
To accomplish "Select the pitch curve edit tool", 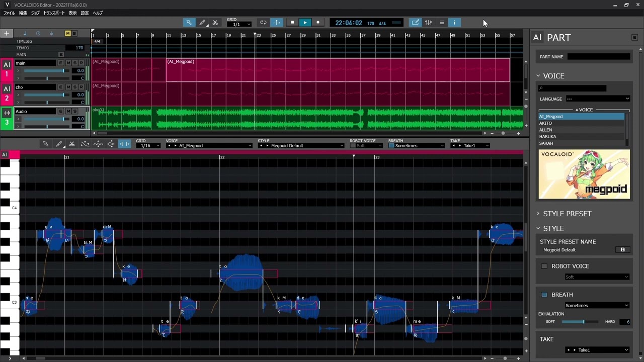I will [x=85, y=144].
